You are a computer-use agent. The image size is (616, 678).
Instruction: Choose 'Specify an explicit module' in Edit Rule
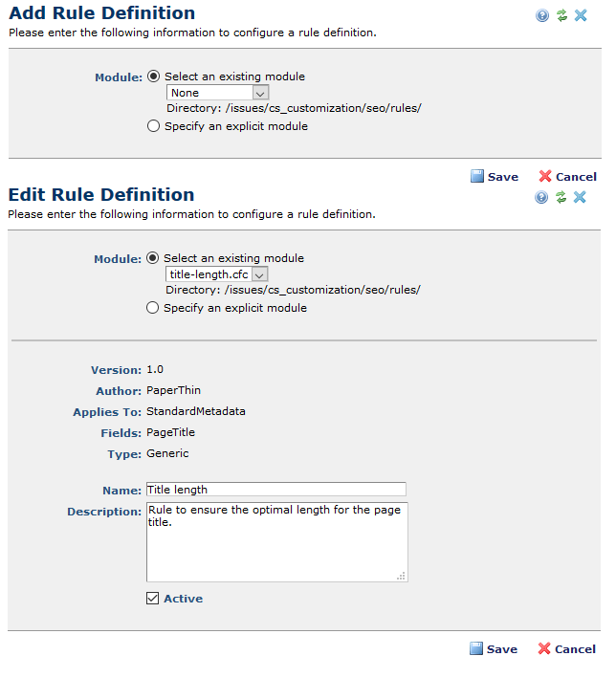pyautogui.click(x=153, y=308)
